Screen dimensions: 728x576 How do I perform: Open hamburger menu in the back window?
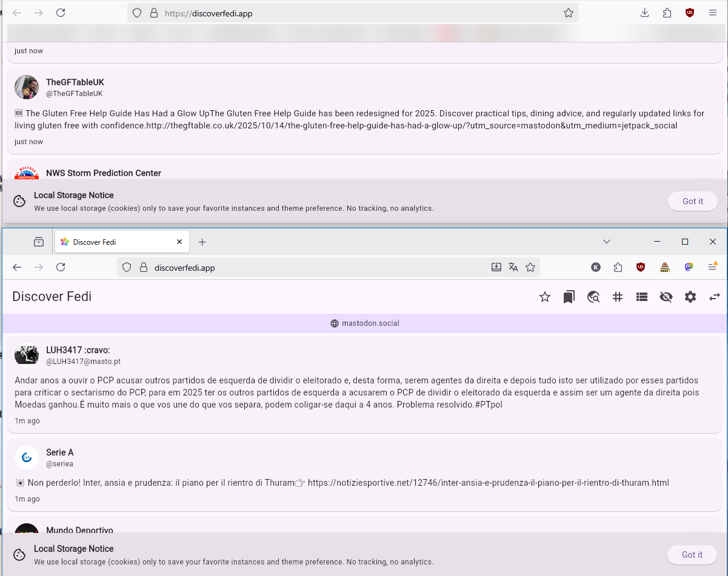point(713,13)
